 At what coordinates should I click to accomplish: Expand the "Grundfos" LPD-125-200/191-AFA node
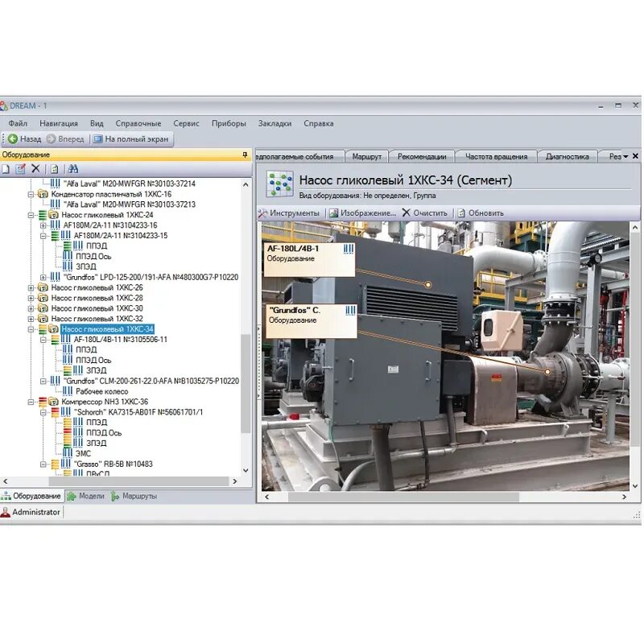point(43,277)
